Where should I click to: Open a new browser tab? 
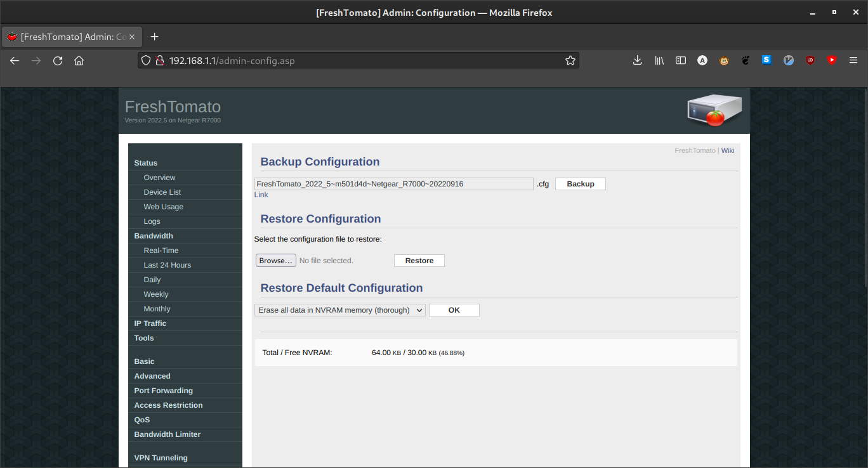154,37
